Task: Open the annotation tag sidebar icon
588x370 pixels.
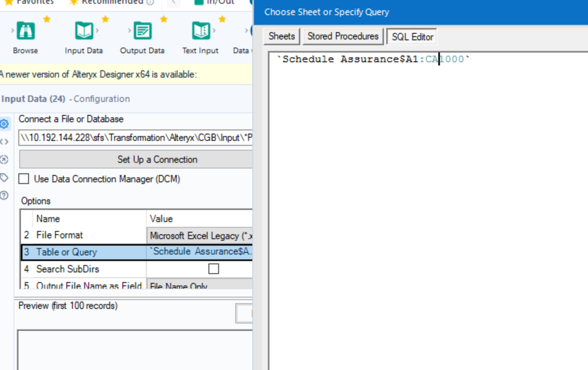Action: [5, 177]
